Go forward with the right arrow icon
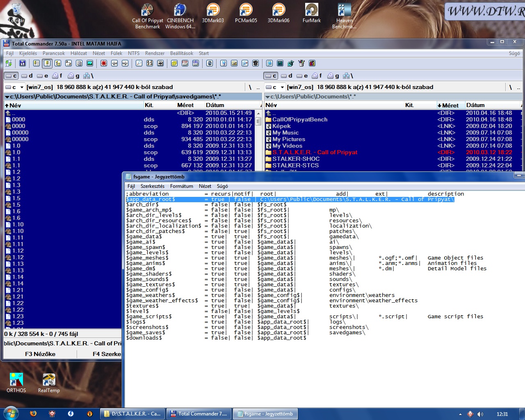Screen dimensions: 525x420 click(125, 63)
